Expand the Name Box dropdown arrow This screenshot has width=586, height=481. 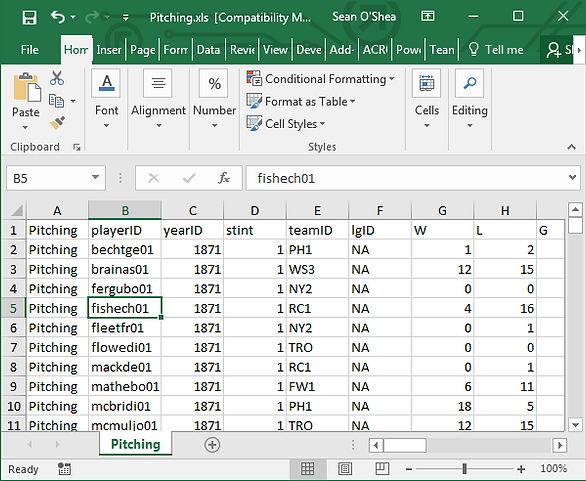click(x=96, y=178)
